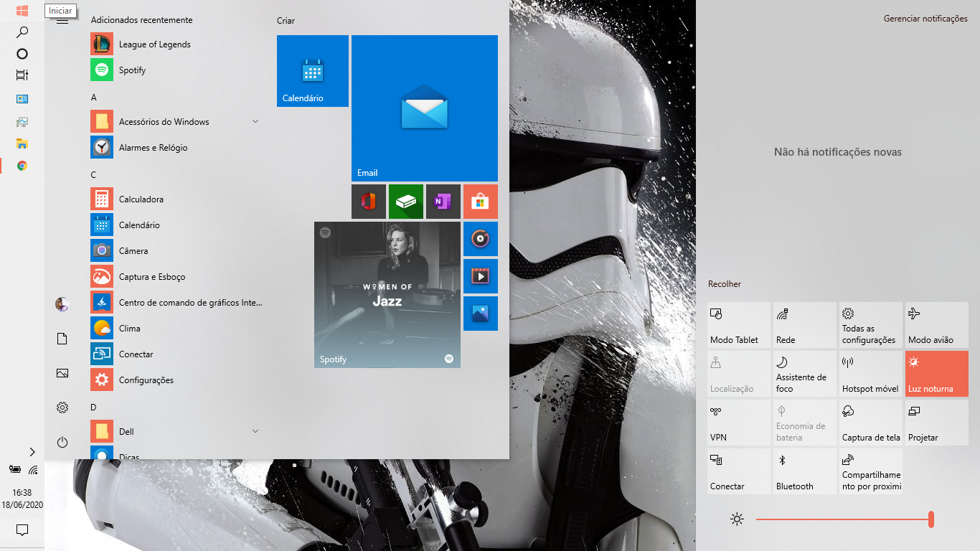Open the Microsoft Store tile
Screen dimensions: 980x551
tap(480, 202)
